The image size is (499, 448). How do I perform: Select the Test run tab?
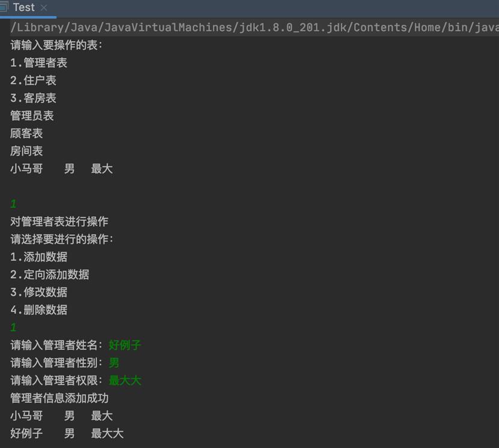(23, 7)
